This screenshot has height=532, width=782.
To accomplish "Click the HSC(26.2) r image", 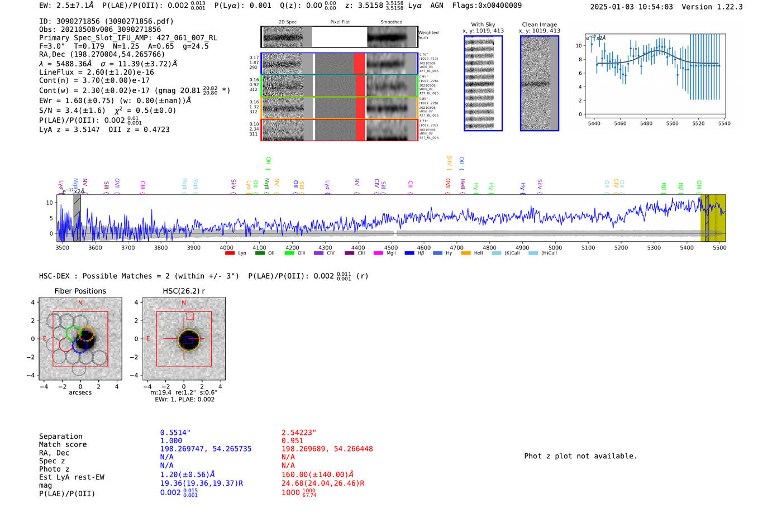I will point(184,339).
